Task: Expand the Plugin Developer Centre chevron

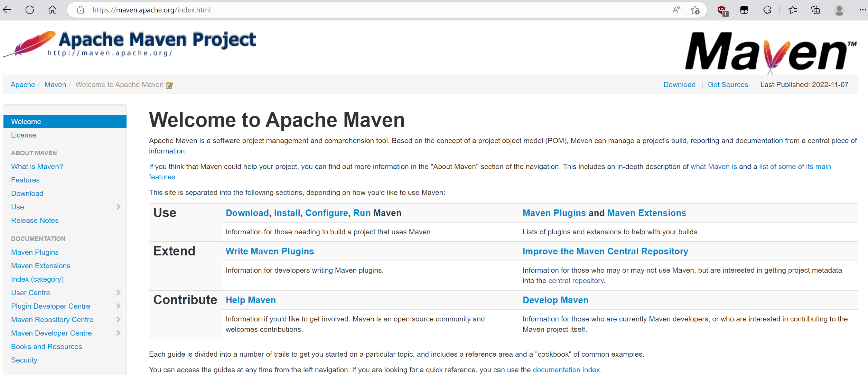Action: click(x=119, y=306)
